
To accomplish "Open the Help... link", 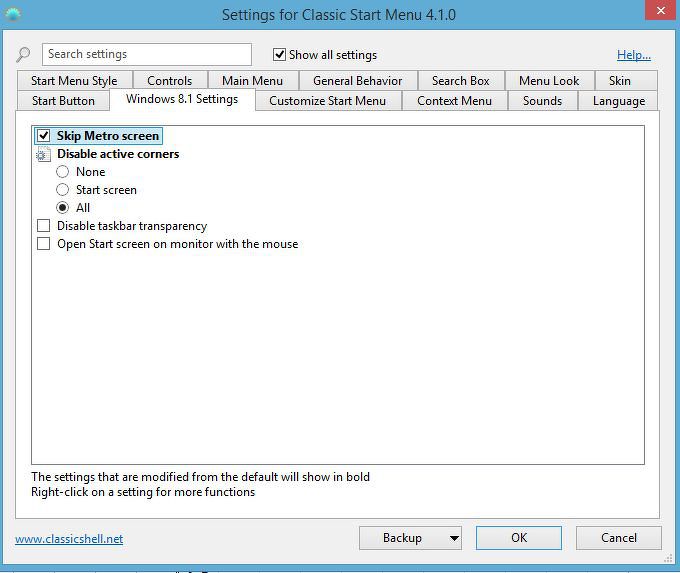I will click(634, 55).
